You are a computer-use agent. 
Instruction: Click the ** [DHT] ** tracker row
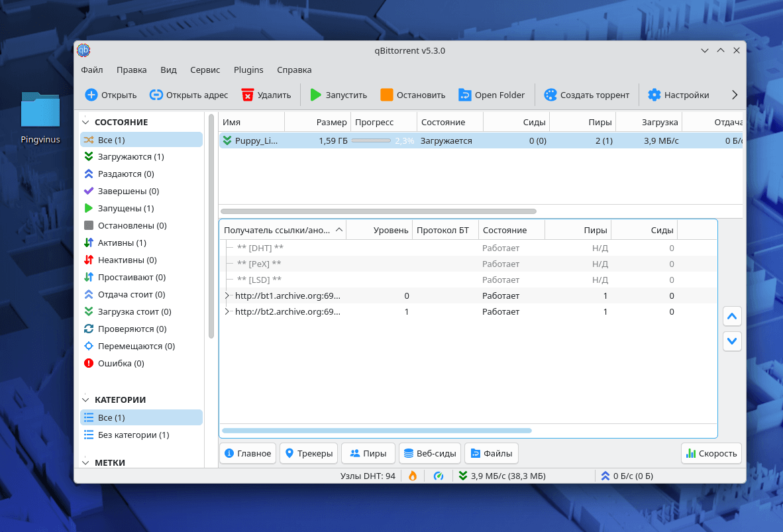[468, 248]
